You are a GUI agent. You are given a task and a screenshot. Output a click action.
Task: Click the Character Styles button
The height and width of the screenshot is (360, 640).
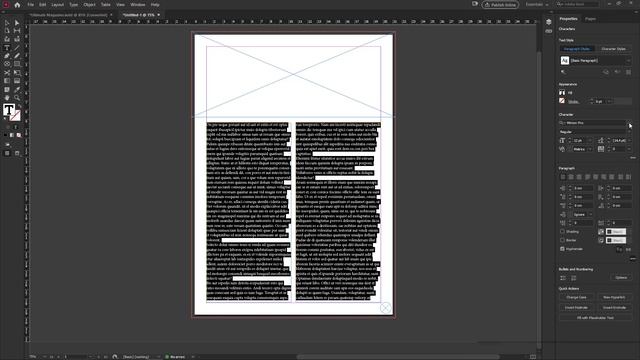[x=613, y=49]
